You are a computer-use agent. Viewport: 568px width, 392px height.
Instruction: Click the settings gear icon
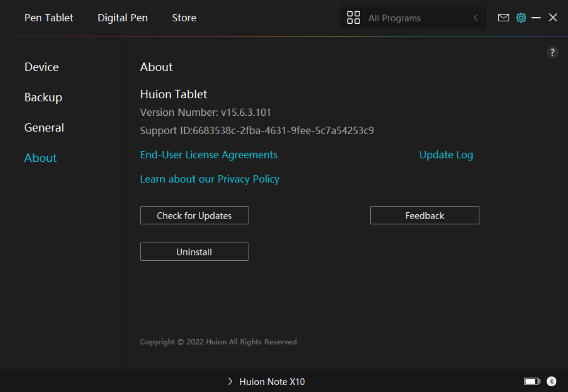click(521, 18)
